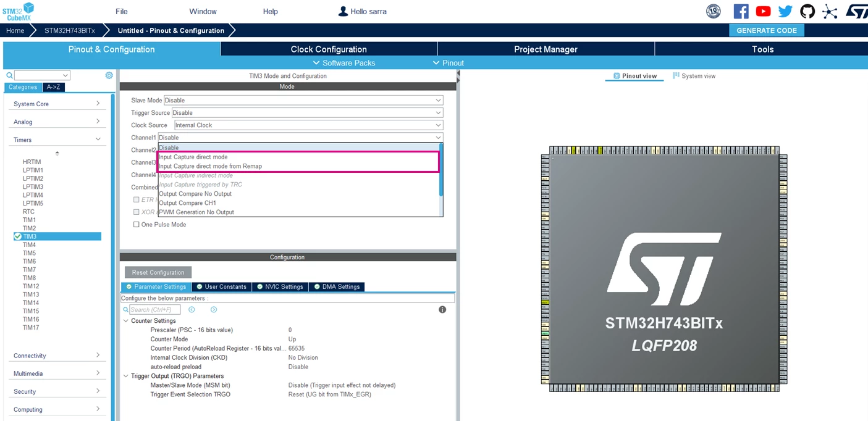Switch to the Clock Configuration tab
Image resolution: width=868 pixels, height=421 pixels.
tap(329, 49)
